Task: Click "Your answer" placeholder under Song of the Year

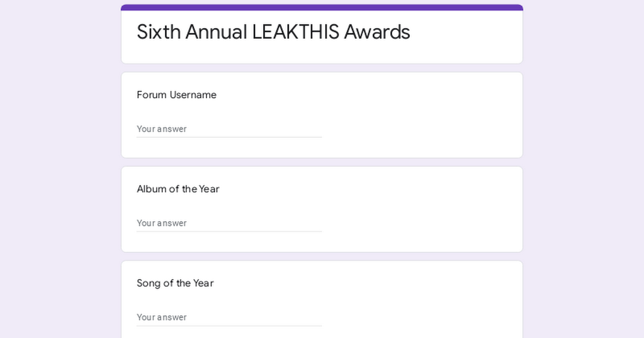Action: coord(162,317)
